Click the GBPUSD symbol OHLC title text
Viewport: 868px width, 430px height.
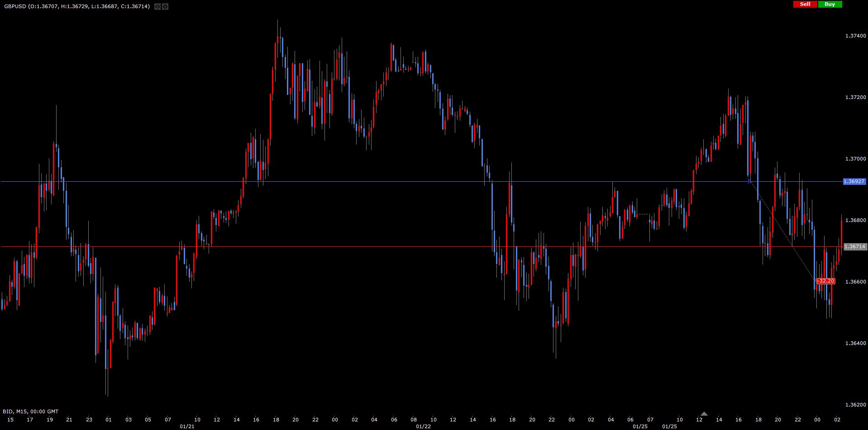click(77, 6)
